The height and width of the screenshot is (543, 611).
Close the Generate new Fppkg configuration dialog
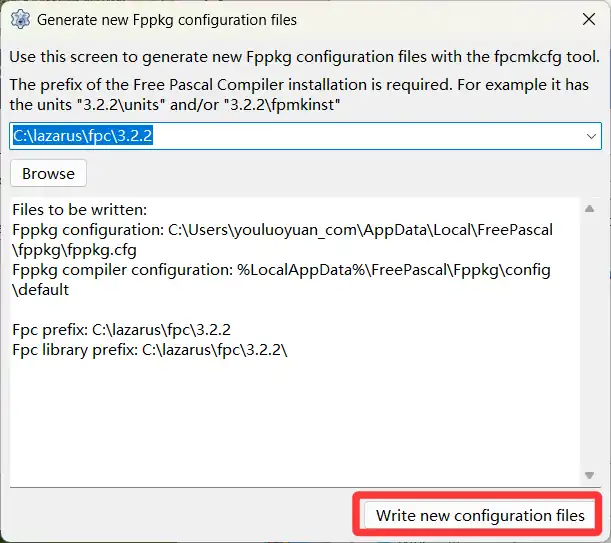pyautogui.click(x=589, y=19)
